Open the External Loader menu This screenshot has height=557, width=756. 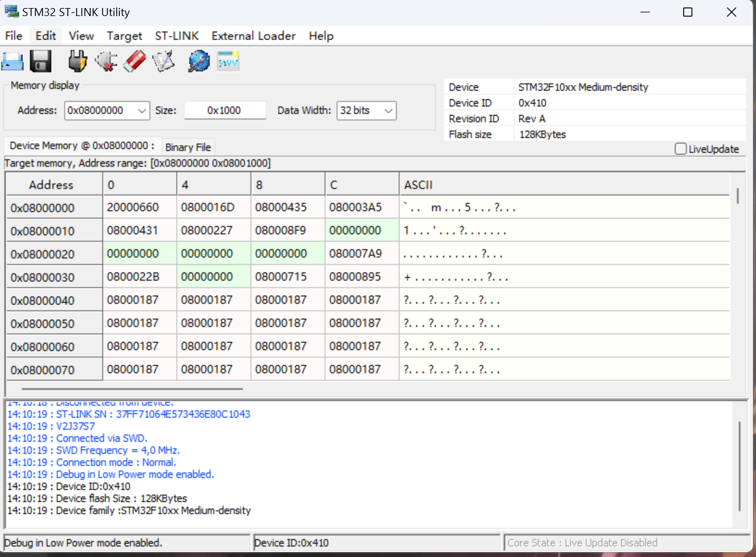254,36
